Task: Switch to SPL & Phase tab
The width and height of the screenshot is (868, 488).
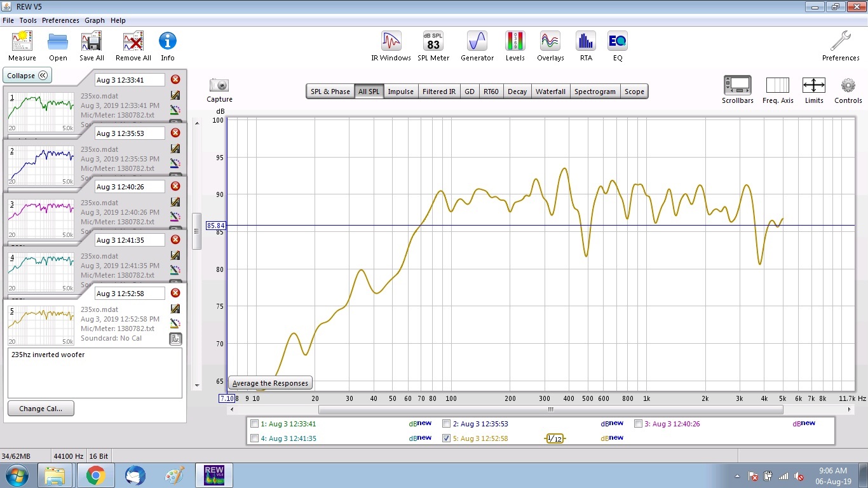Action: (330, 91)
